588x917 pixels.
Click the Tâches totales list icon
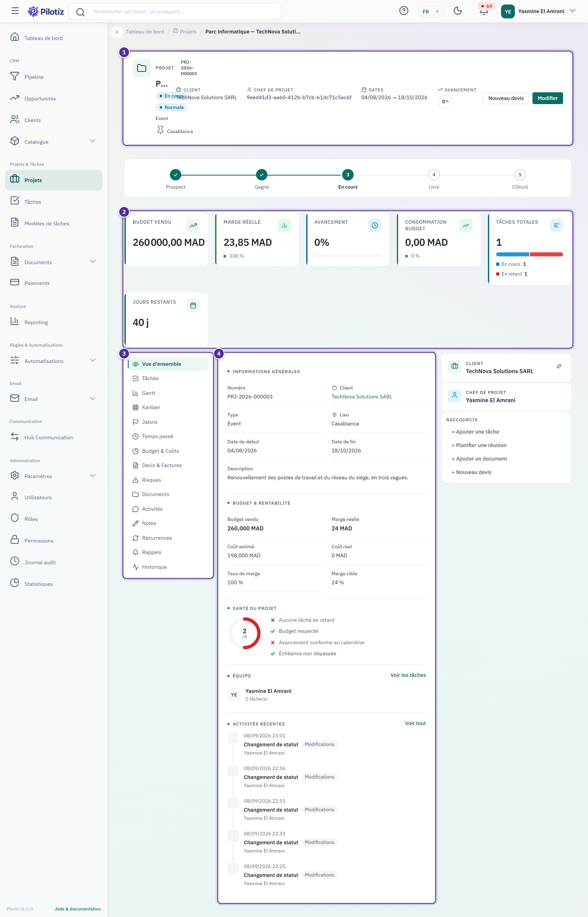556,225
